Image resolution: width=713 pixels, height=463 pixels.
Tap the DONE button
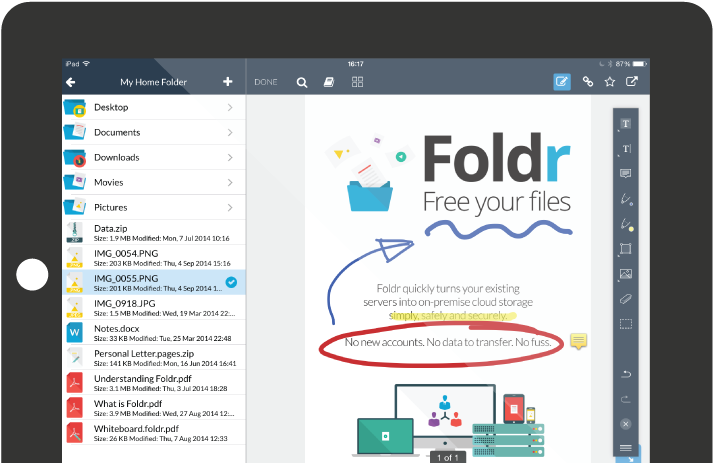pos(266,82)
